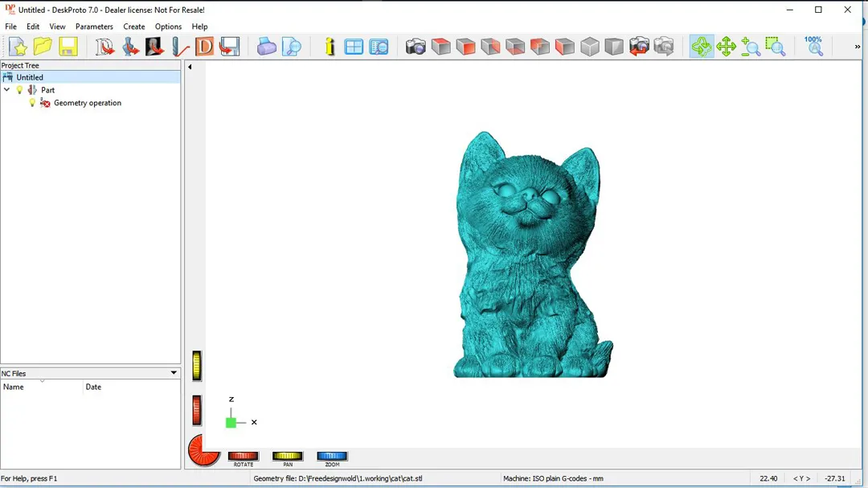This screenshot has height=488, width=868.
Task: Click the orange D simulation icon
Action: [x=204, y=47]
